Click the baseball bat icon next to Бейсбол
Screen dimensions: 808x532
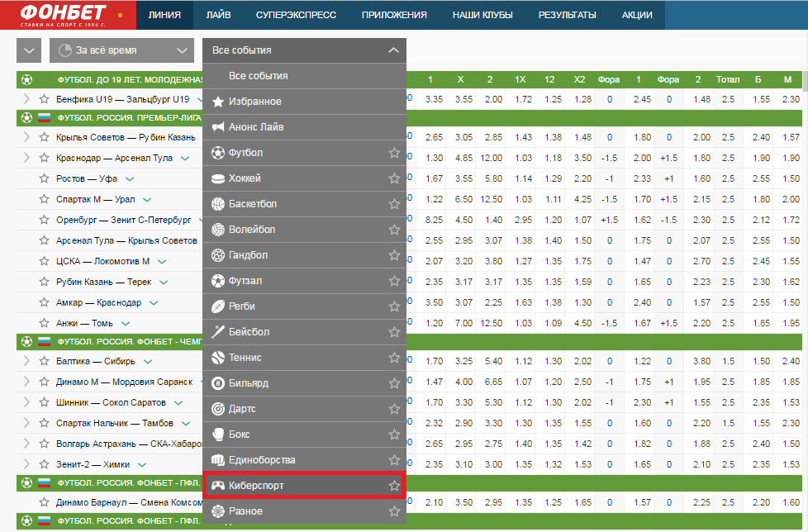[x=218, y=332]
